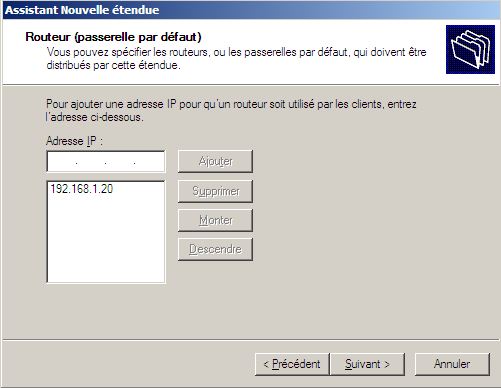The height and width of the screenshot is (388, 501).
Task: Click the Routeur (passerelle par défaut) heading
Action: pos(113,37)
